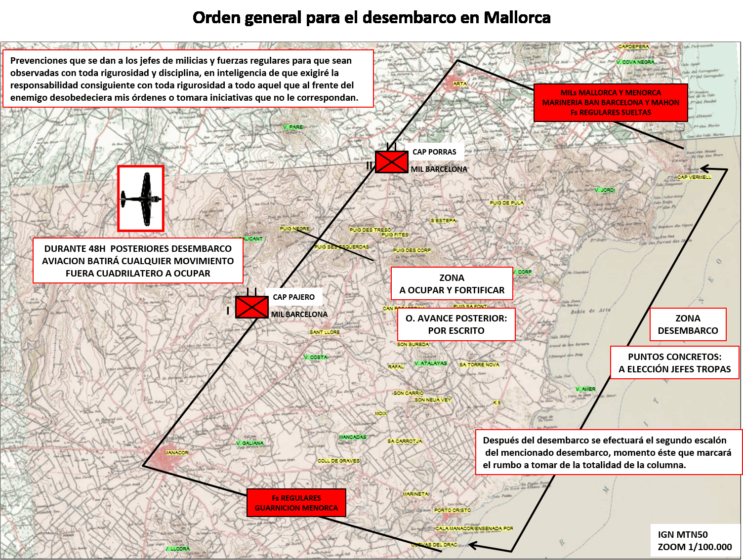Click the MANCADAS map label
The width and height of the screenshot is (743, 560).
(x=353, y=437)
